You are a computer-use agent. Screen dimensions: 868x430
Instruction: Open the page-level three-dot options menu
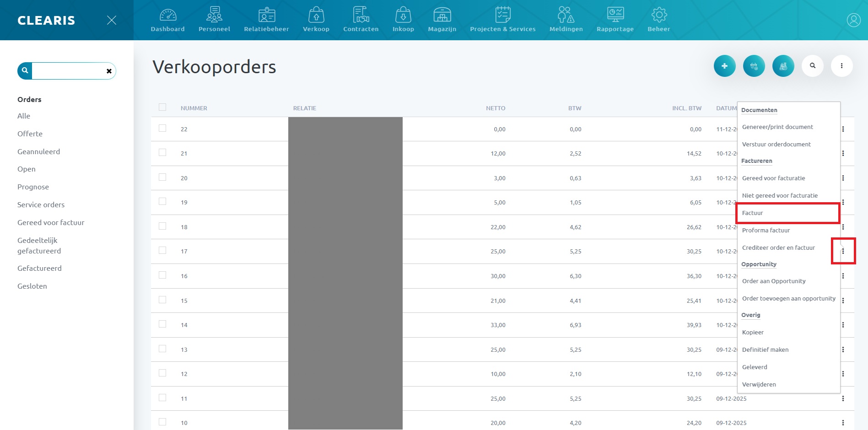[841, 66]
